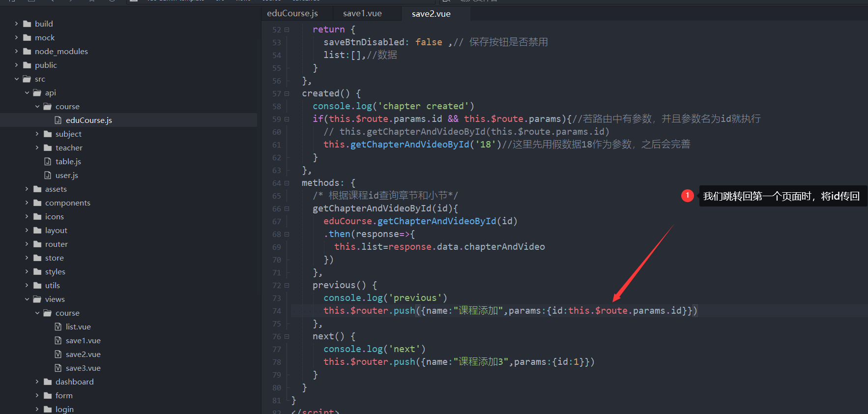Click the teacher folder icon
The height and width of the screenshot is (414, 868).
tap(48, 148)
